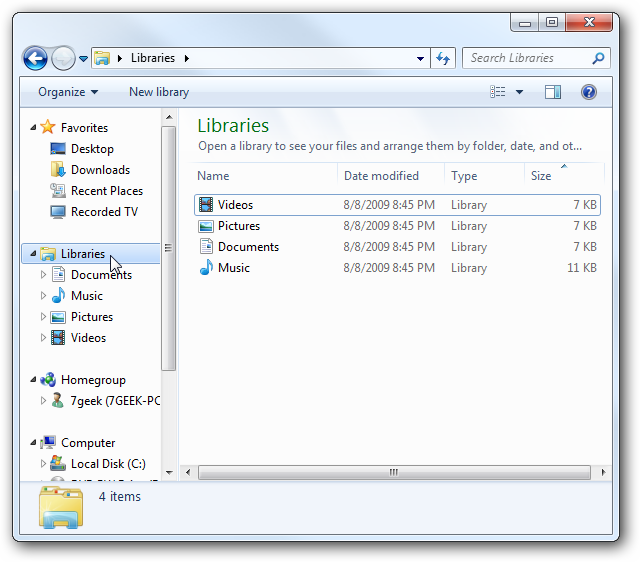
Task: Click the 7geek user icon
Action: 58,400
